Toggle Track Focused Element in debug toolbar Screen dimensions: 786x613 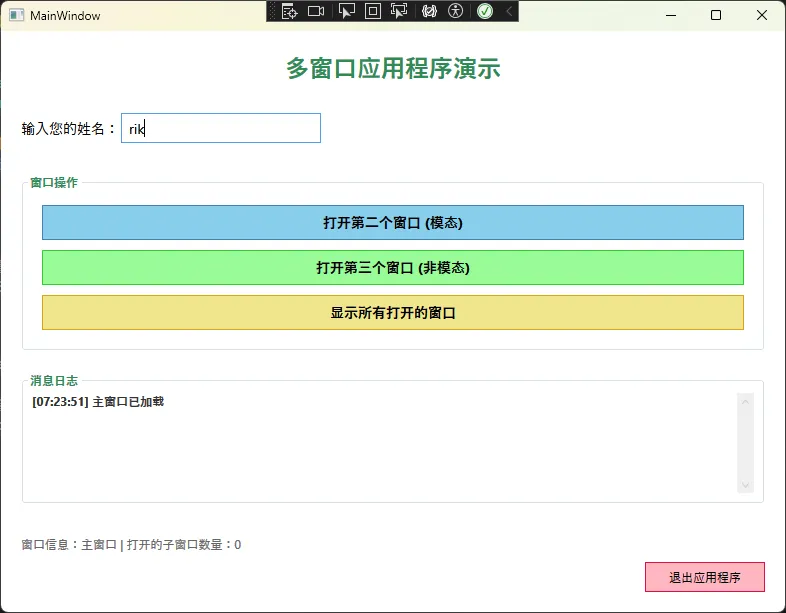click(399, 11)
